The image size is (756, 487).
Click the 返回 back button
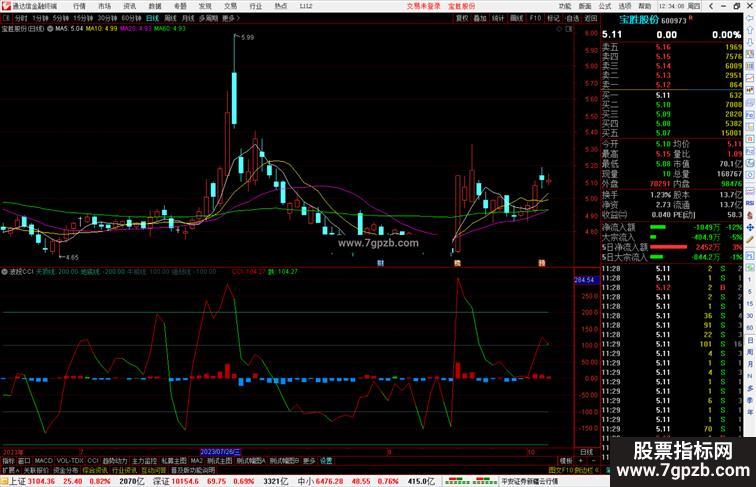pyautogui.click(x=591, y=18)
